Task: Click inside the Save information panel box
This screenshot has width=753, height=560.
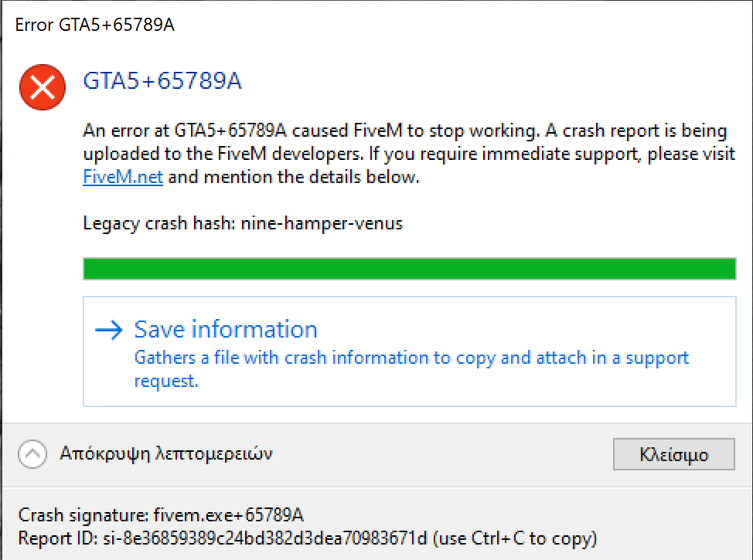Action: (x=409, y=351)
